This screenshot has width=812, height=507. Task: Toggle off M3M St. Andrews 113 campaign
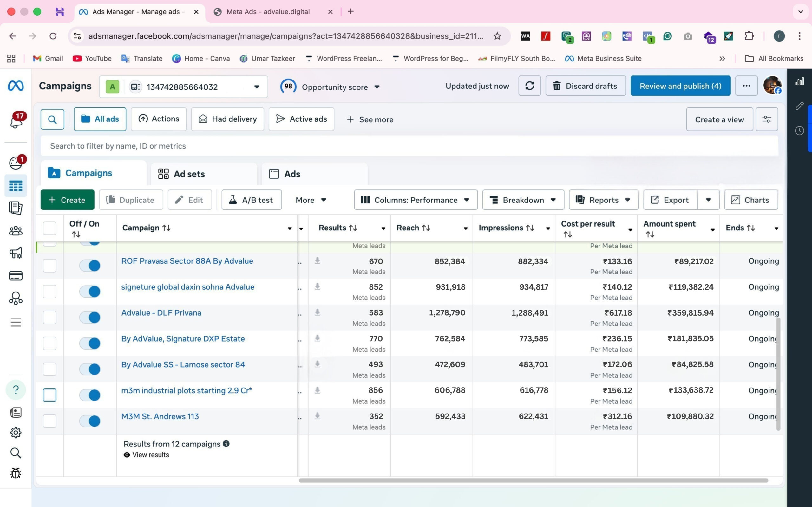90,421
